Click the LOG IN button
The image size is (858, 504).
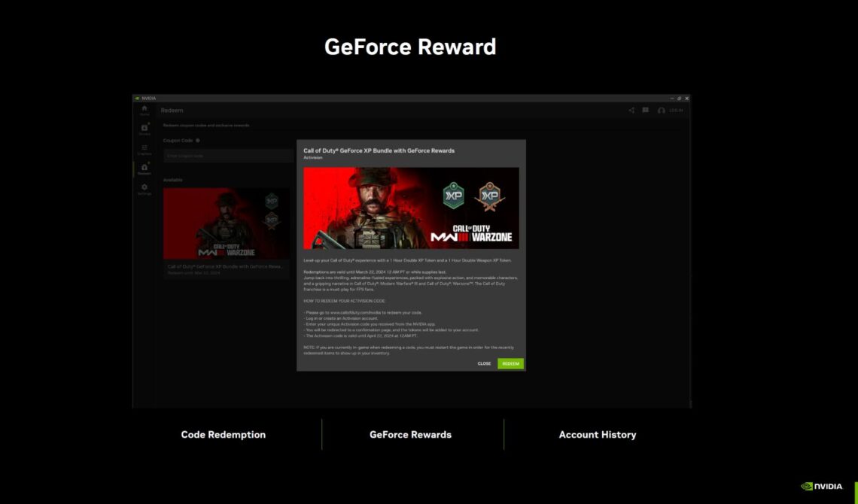[x=676, y=110]
